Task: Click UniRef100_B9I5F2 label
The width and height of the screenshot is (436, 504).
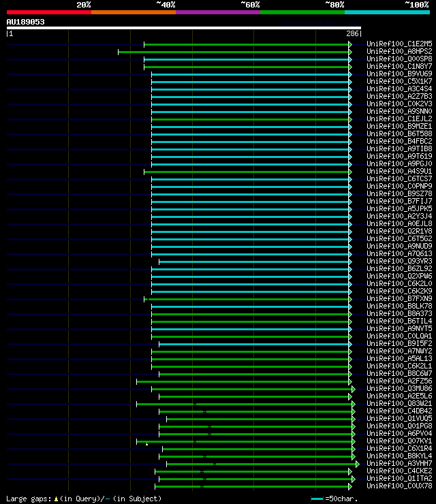Action: click(399, 344)
